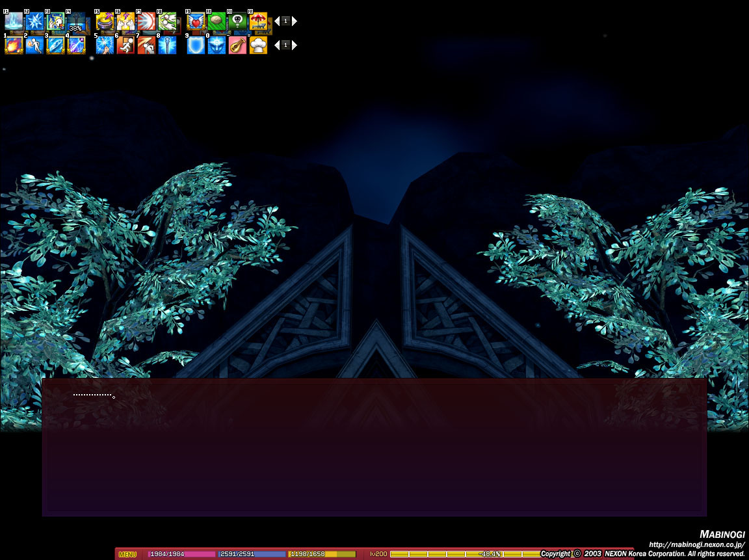This screenshot has width=749, height=560.
Task: Use the hotkey 2 running figure skill
Action: [x=34, y=46]
